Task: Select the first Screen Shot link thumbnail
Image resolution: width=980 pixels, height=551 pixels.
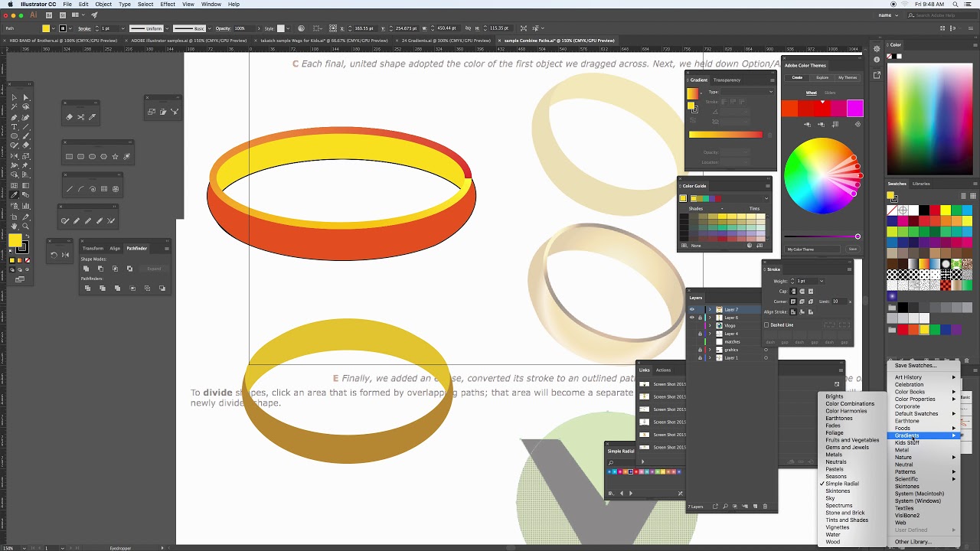Action: (644, 384)
